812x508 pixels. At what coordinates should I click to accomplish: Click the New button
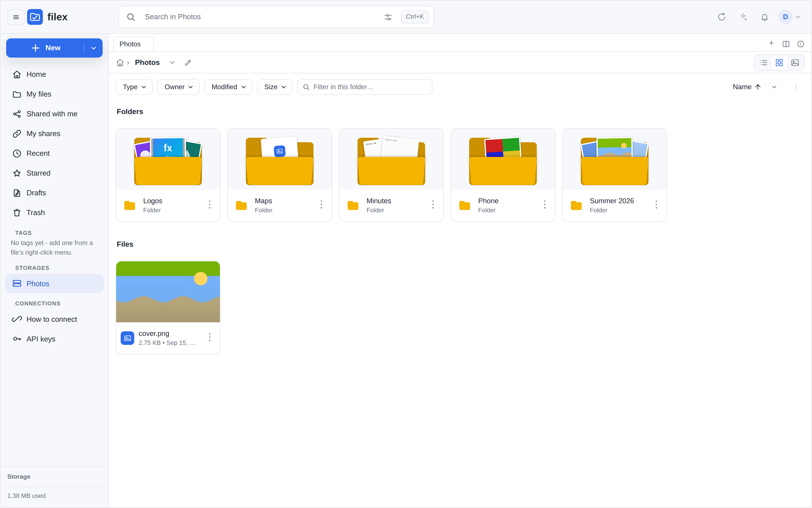pyautogui.click(x=45, y=48)
